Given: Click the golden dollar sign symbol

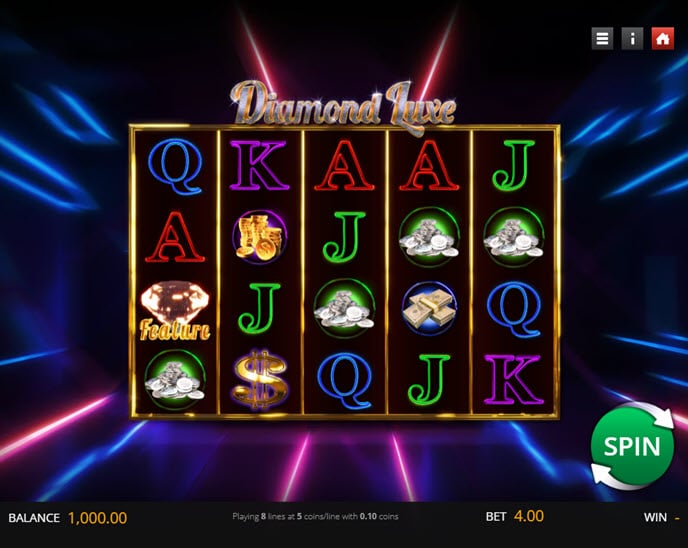Looking at the screenshot, I should pyautogui.click(x=260, y=380).
